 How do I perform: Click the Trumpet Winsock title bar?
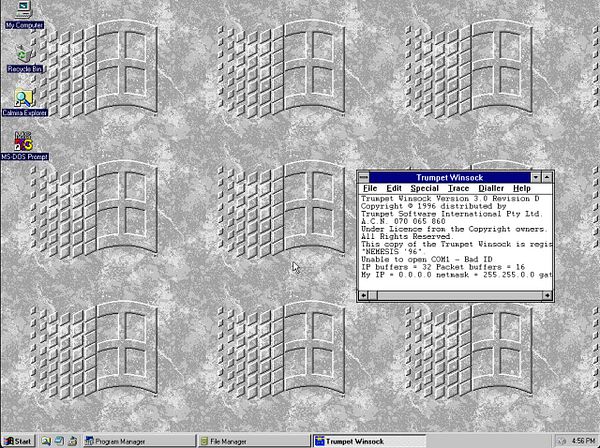(x=450, y=177)
